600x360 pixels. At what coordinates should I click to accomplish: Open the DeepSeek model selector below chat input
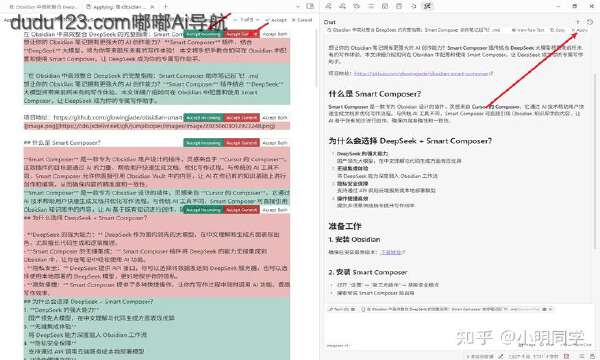coord(338,345)
